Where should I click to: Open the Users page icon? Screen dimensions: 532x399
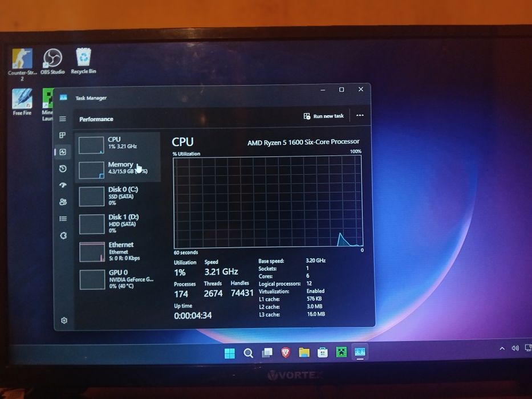(x=63, y=202)
